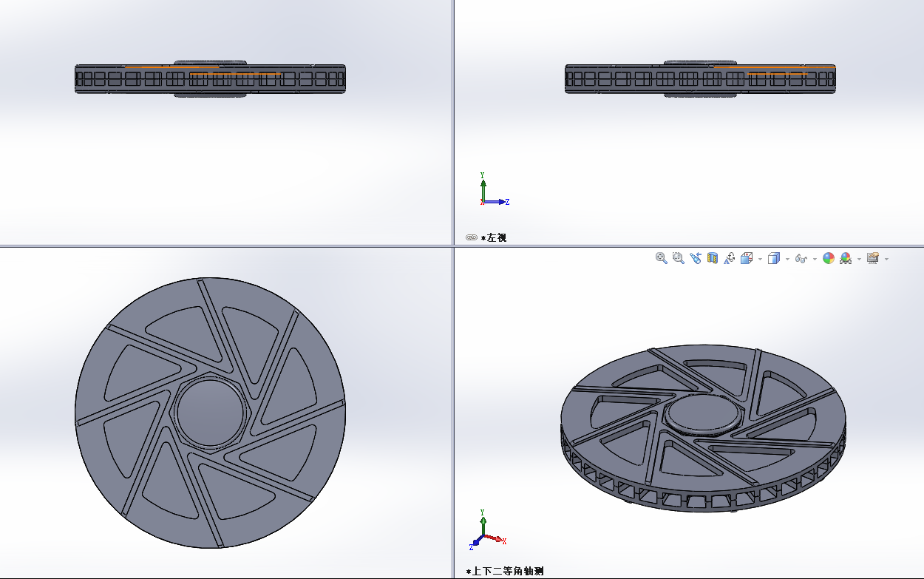Activate the Section View tool
This screenshot has height=579, width=924.
(713, 258)
